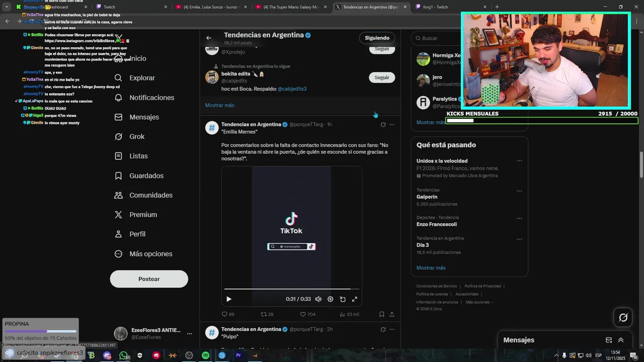
Task: Open the Condiciones de Servicio link
Action: click(437, 286)
